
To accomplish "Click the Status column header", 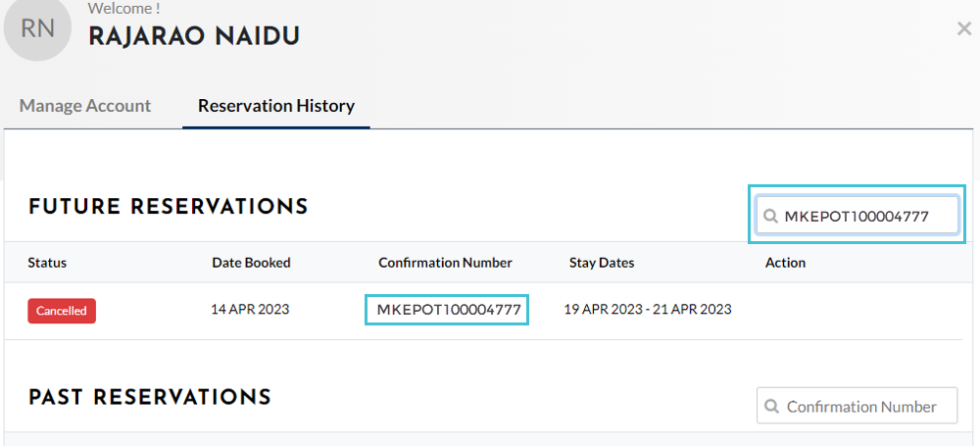I will (47, 263).
